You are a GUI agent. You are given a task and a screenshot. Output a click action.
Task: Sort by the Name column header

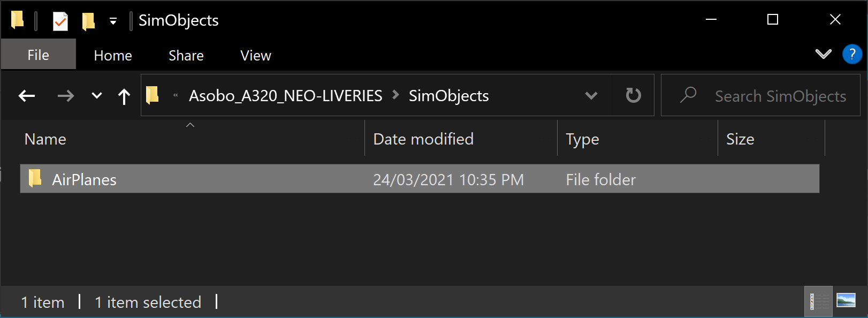pyautogui.click(x=45, y=139)
